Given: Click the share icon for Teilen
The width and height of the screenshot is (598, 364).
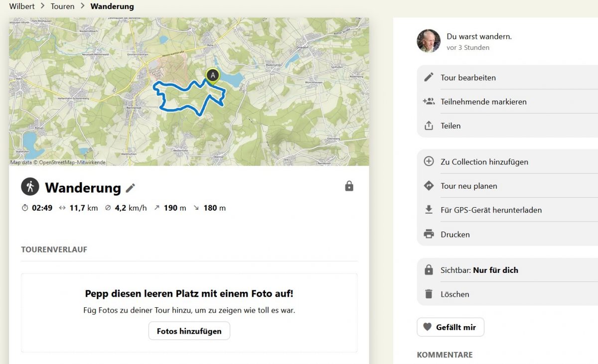Looking at the screenshot, I should pyautogui.click(x=429, y=125).
